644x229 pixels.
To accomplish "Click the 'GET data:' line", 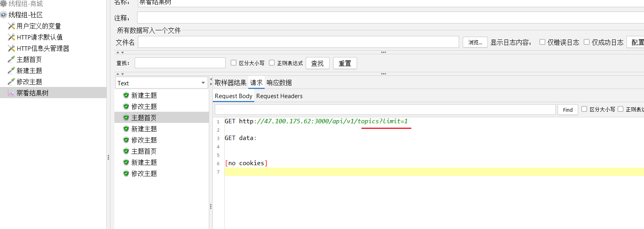I will (x=241, y=138).
